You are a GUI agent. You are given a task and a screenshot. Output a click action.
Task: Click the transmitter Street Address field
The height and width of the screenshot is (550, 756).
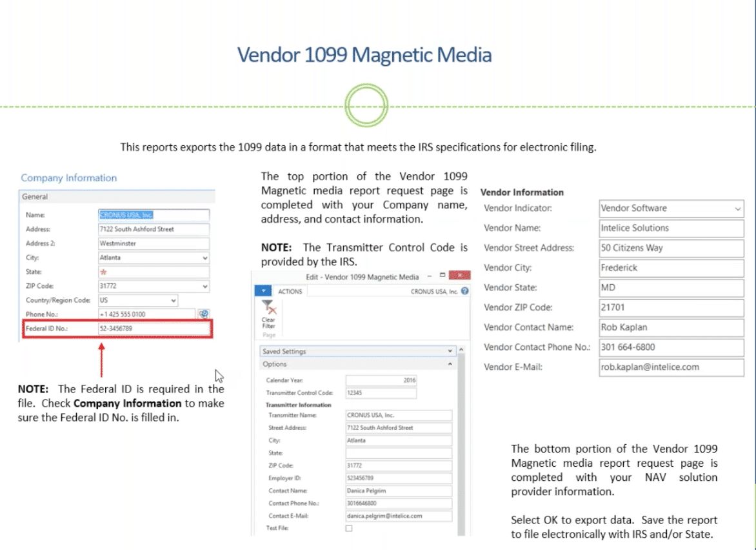coord(399,427)
